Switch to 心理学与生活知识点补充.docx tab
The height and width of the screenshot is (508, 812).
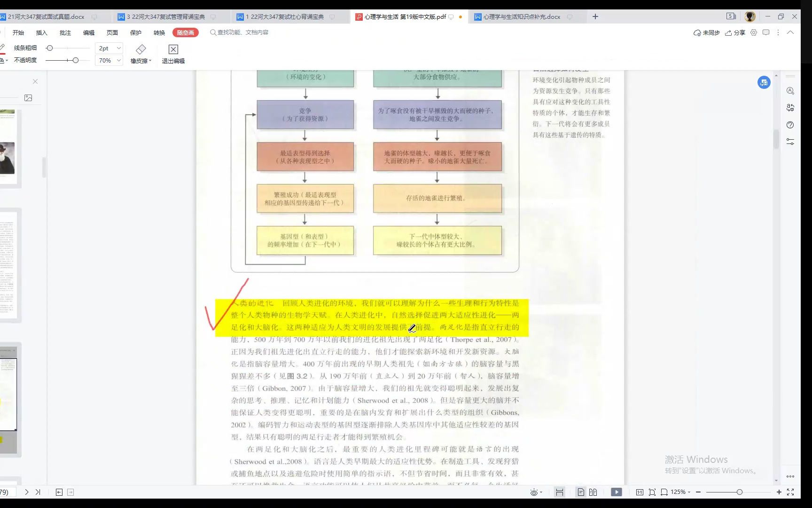pos(522,16)
